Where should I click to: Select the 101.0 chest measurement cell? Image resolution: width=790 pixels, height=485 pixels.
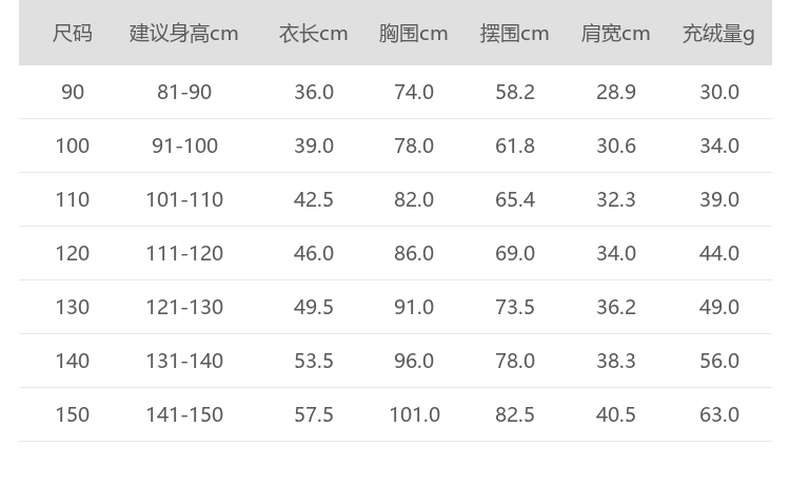point(413,415)
